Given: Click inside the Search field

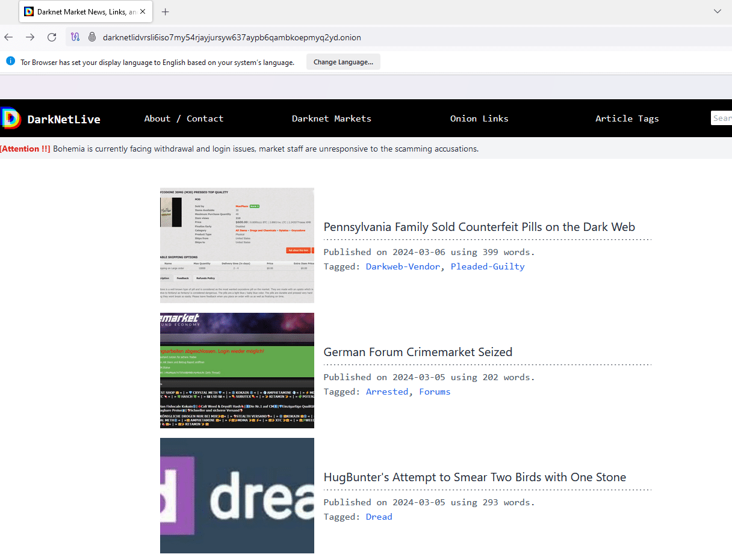Looking at the screenshot, I should tap(722, 118).
